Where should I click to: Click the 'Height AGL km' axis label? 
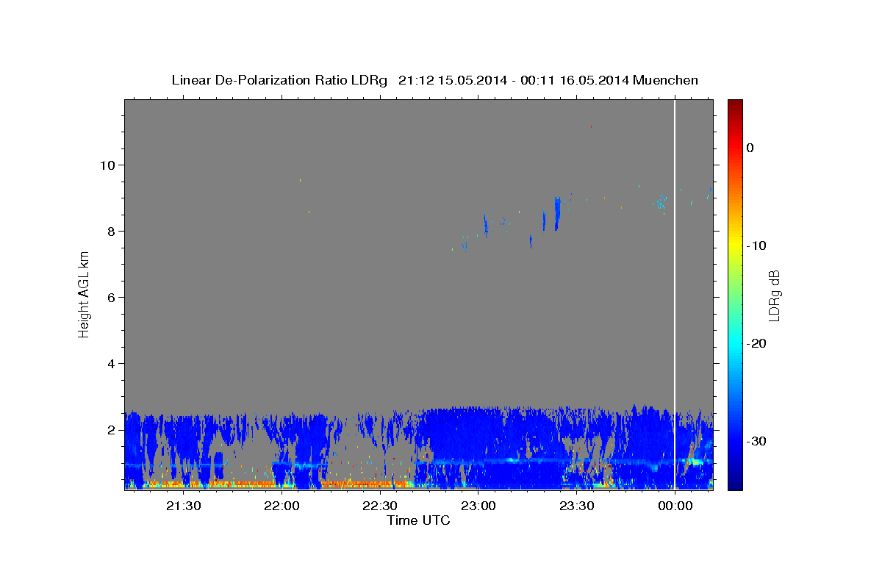(x=85, y=294)
